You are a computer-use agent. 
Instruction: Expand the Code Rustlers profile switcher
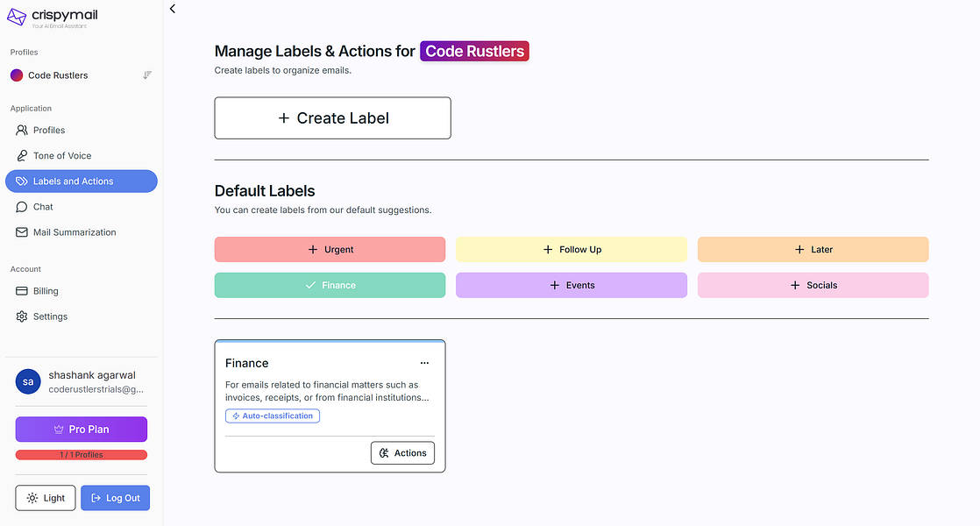(x=147, y=75)
